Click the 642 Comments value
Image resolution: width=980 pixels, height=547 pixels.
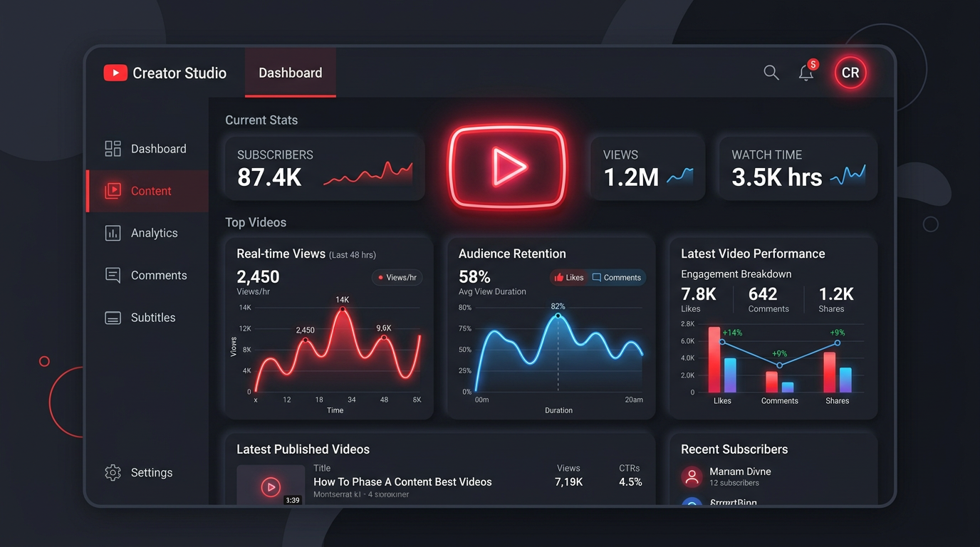763,294
